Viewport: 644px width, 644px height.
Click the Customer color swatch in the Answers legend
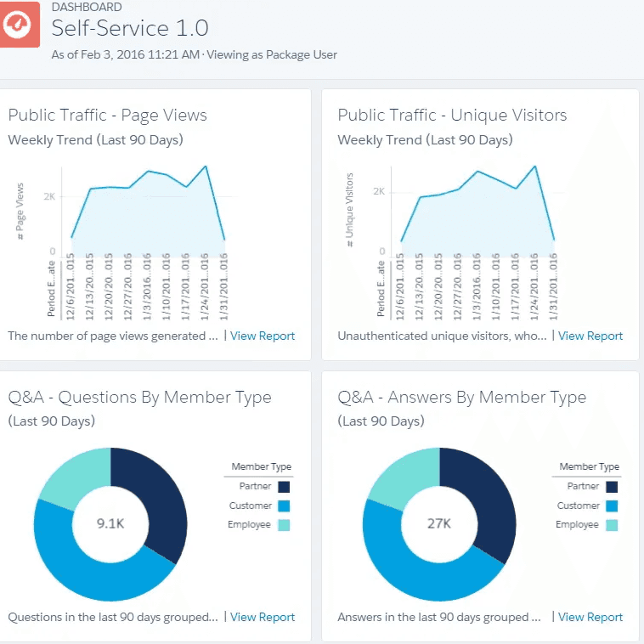612,506
